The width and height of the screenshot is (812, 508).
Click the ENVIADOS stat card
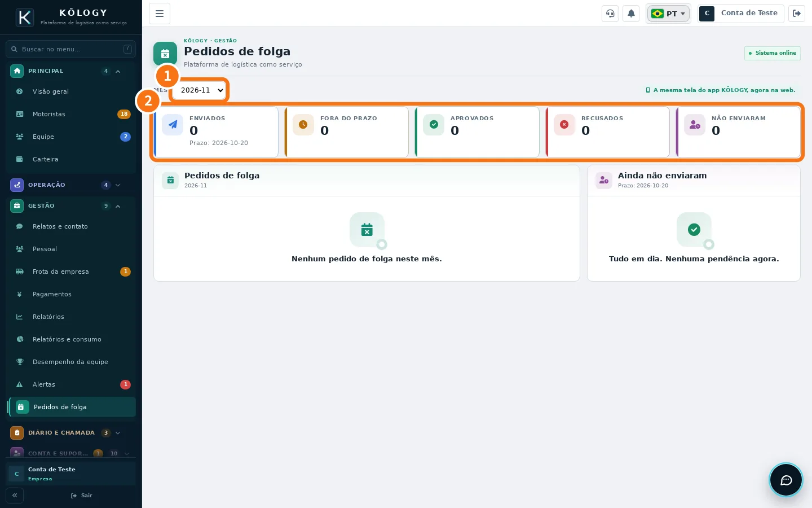coord(216,132)
